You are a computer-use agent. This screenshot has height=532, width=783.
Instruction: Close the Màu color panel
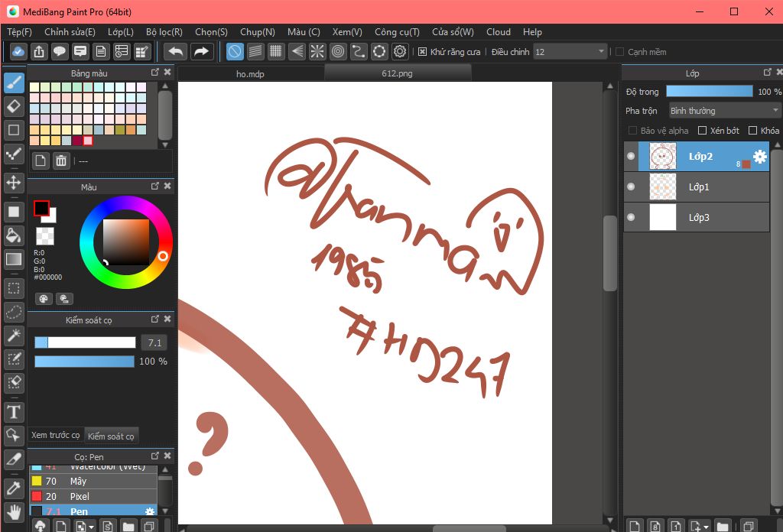click(x=167, y=187)
